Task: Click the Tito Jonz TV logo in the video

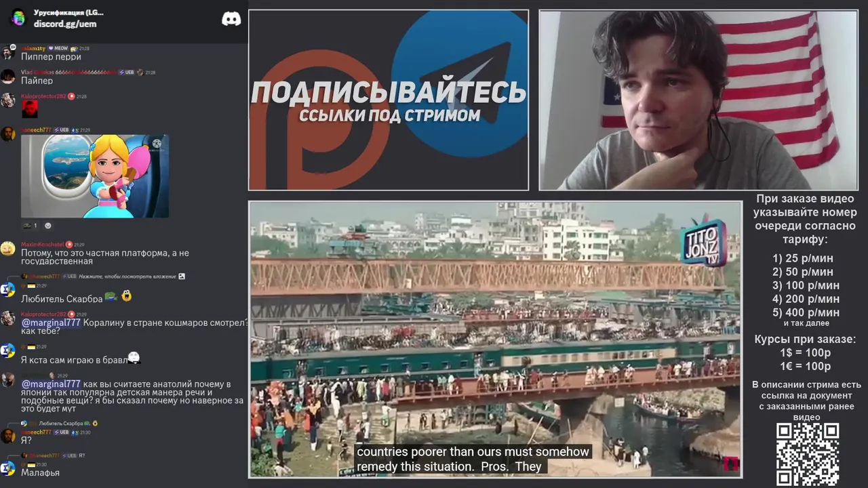Action: click(x=703, y=241)
